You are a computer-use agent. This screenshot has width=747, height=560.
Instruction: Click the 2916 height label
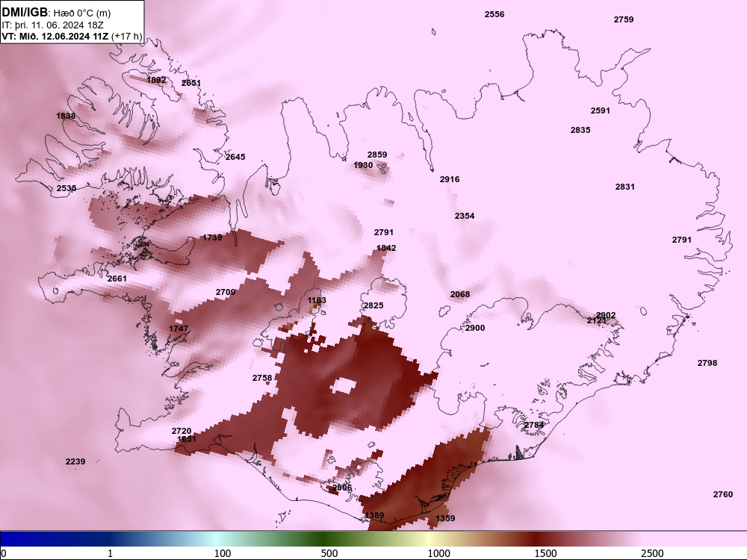point(450,179)
